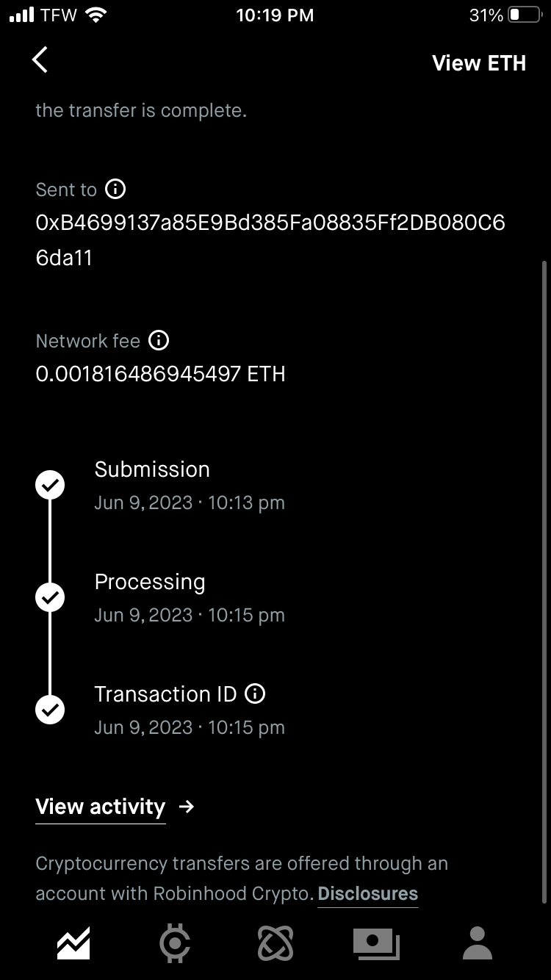Tap the Processing checkmark circle

pyautogui.click(x=50, y=598)
